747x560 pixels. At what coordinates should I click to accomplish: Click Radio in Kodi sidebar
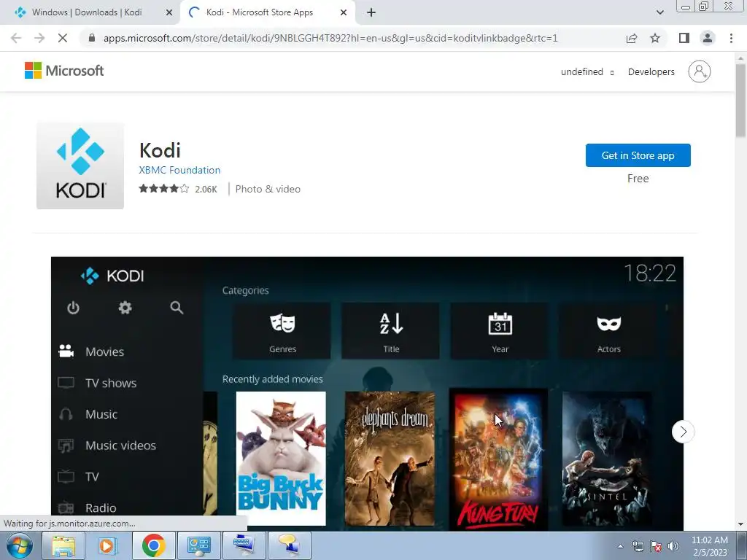coord(101,507)
